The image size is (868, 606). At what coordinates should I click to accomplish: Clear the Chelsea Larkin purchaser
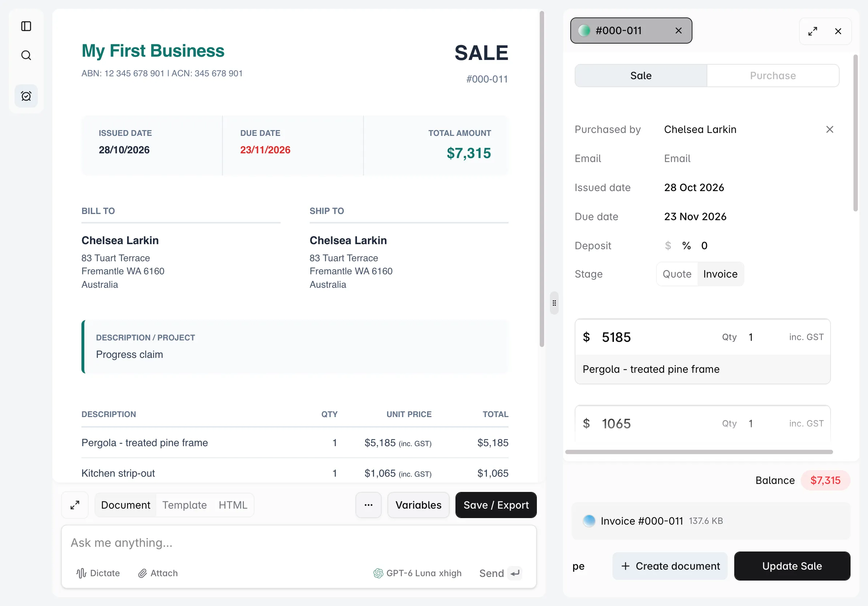click(829, 130)
